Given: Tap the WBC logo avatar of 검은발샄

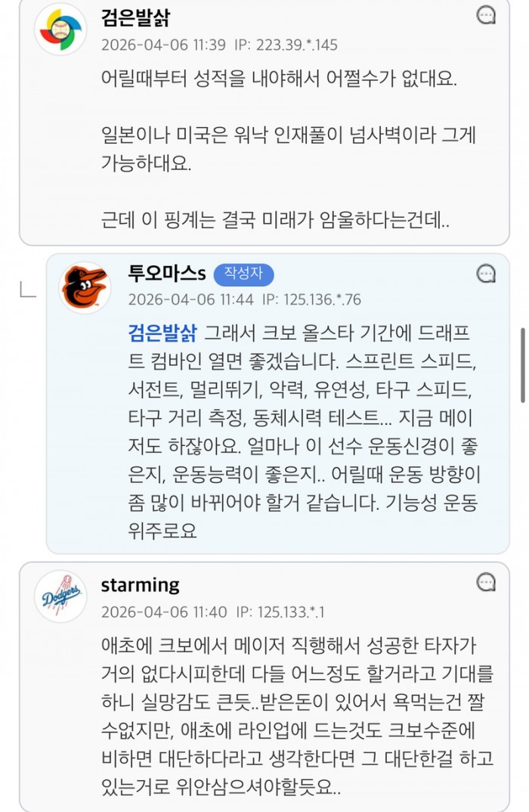Looking at the screenshot, I should pos(62,29).
